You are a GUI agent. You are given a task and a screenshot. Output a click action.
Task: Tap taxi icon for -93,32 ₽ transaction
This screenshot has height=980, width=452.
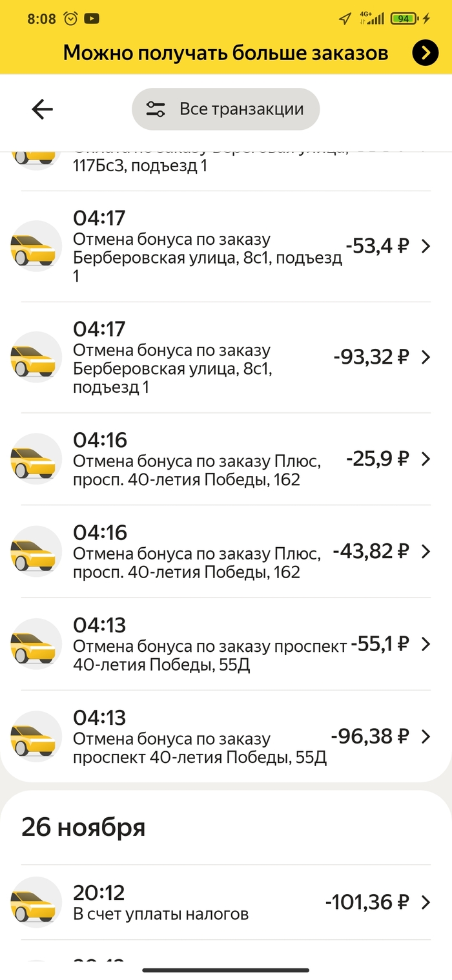point(36,357)
